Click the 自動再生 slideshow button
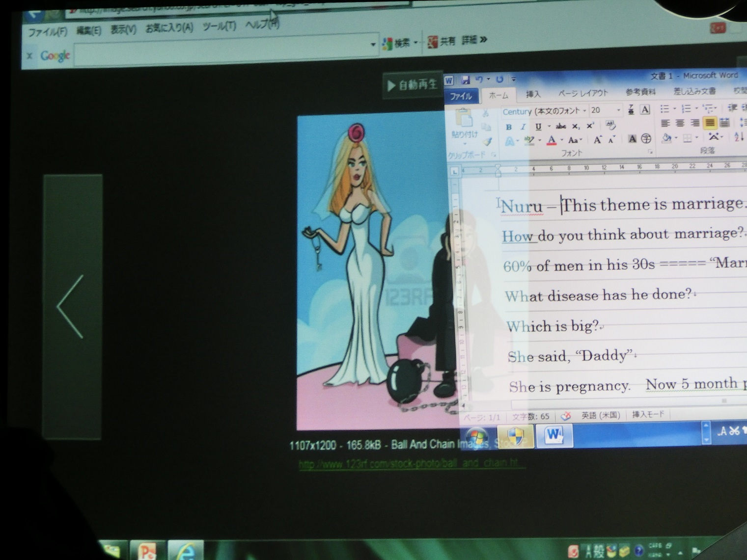747x560 pixels. [413, 85]
